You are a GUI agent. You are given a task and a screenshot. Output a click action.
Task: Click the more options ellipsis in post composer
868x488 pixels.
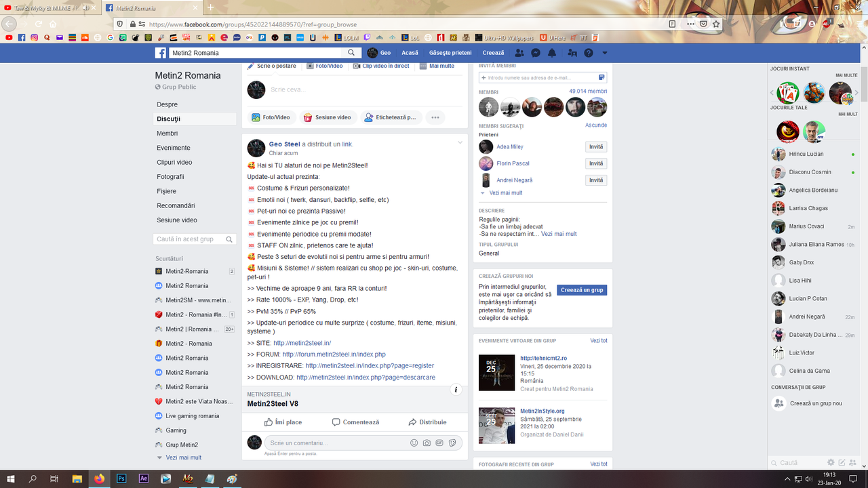[x=435, y=117]
